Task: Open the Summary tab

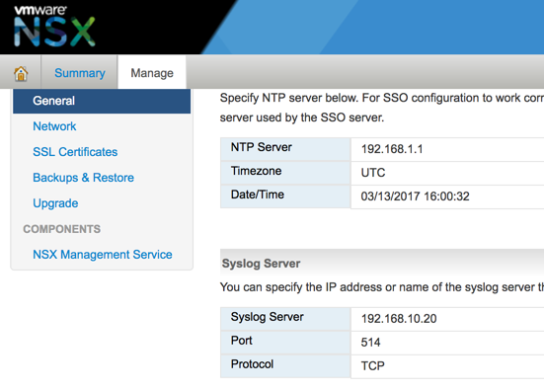Action: (x=79, y=73)
